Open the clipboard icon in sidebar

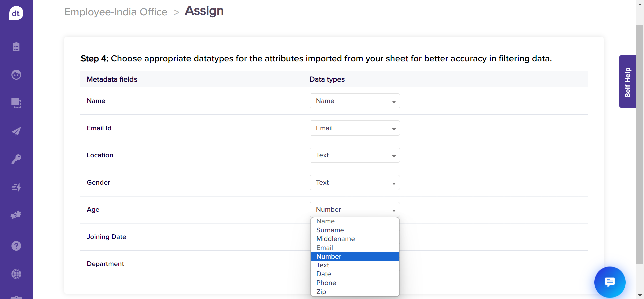pyautogui.click(x=16, y=46)
